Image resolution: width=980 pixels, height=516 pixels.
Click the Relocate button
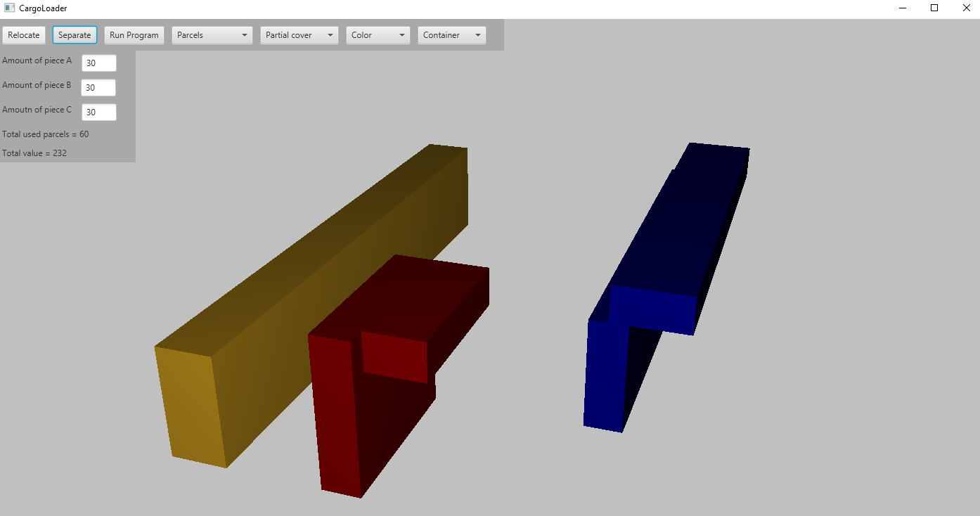click(23, 34)
